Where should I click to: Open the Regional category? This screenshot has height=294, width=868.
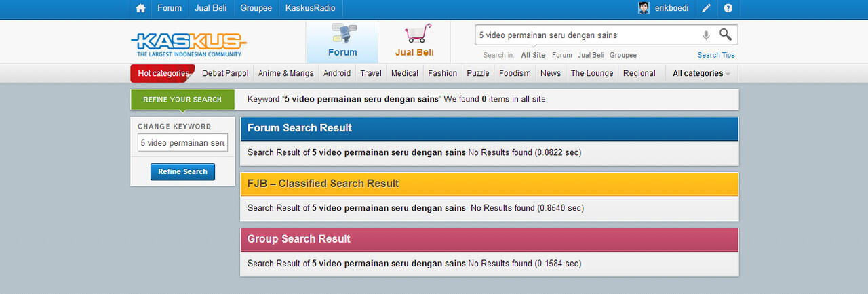(639, 73)
